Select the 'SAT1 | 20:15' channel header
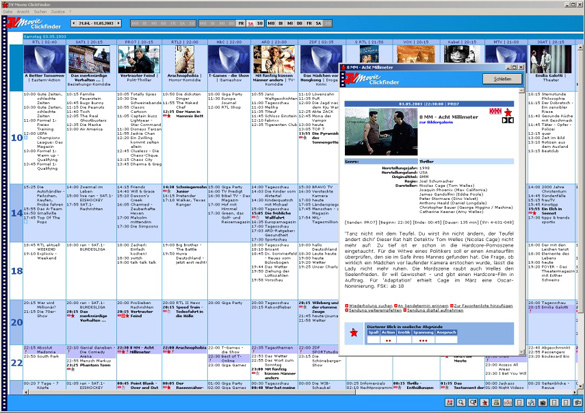 pos(91,42)
